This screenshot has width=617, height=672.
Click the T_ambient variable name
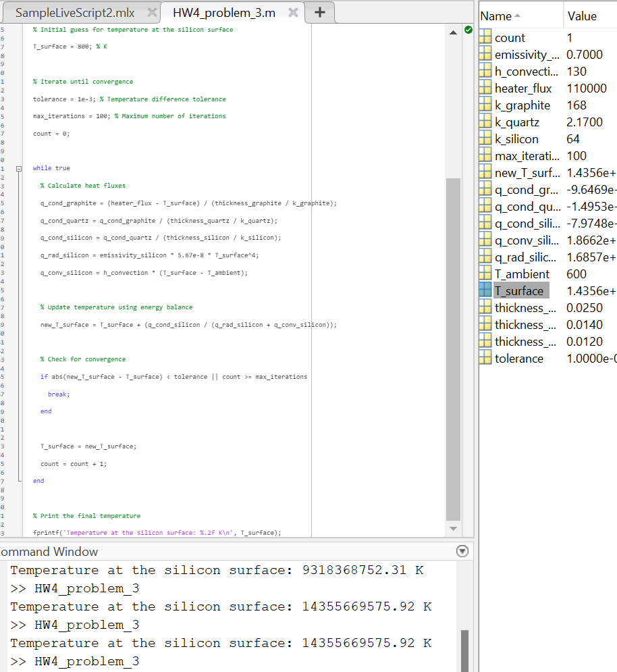coord(522,274)
